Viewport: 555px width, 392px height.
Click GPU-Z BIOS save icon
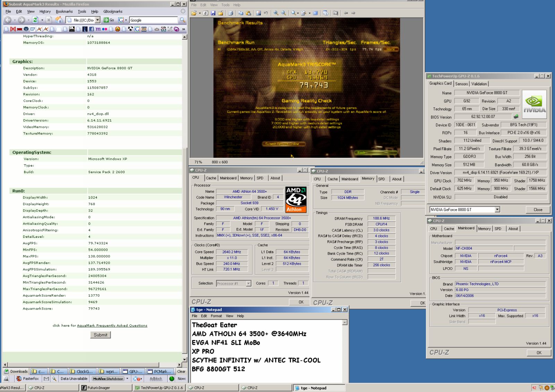tap(516, 117)
